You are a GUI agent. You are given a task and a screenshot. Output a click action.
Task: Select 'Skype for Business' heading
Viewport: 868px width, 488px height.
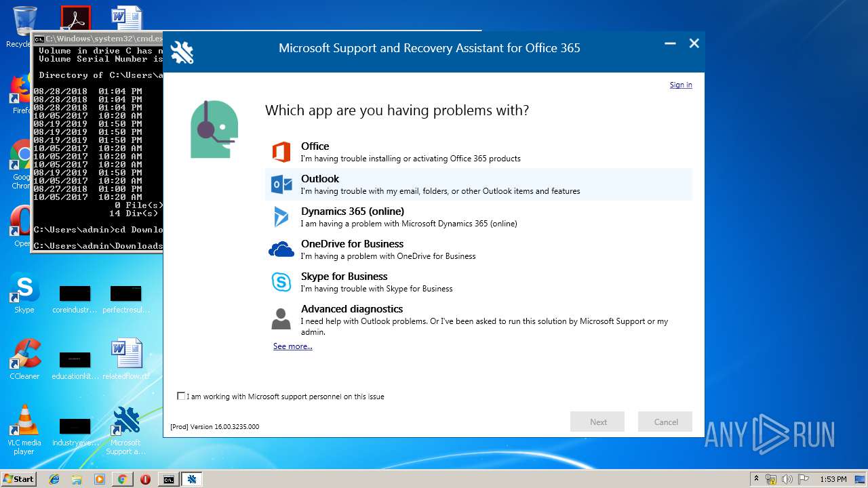344,277
